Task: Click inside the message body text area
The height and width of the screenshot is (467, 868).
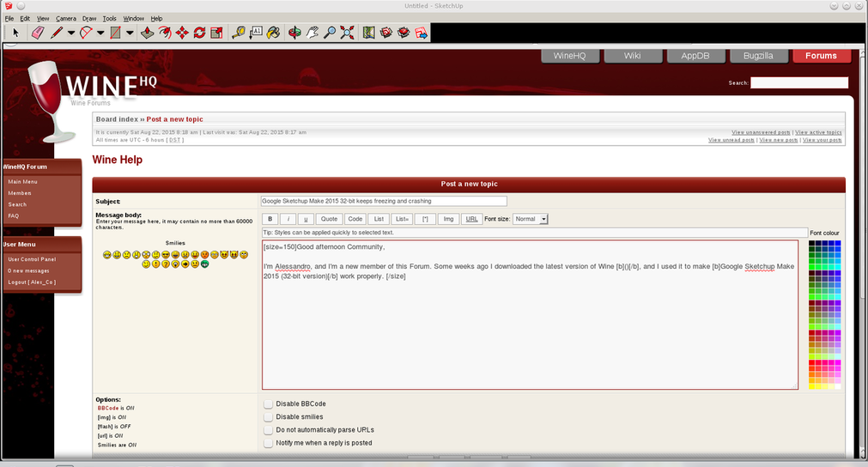Action: [x=530, y=315]
